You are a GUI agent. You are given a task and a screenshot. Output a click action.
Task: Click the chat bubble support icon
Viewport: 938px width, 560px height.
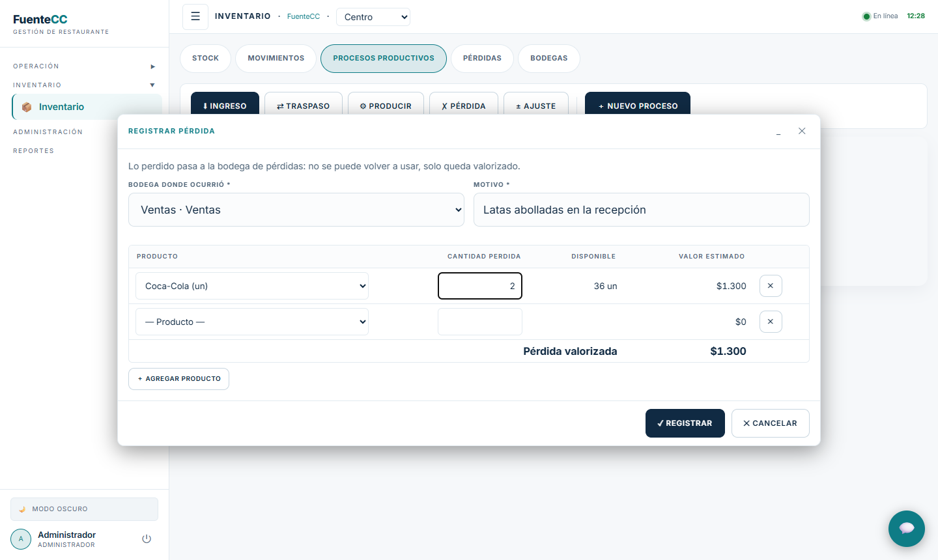pos(907,529)
